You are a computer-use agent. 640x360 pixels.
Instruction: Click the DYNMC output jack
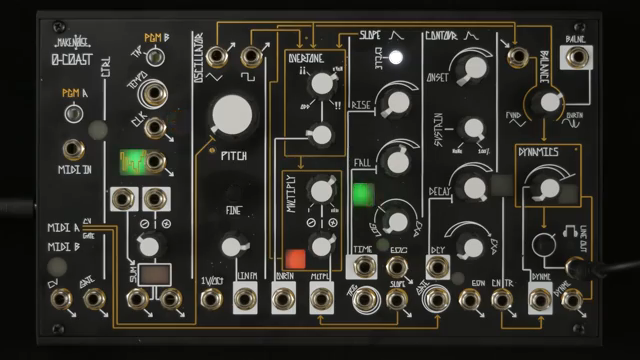click(572, 299)
